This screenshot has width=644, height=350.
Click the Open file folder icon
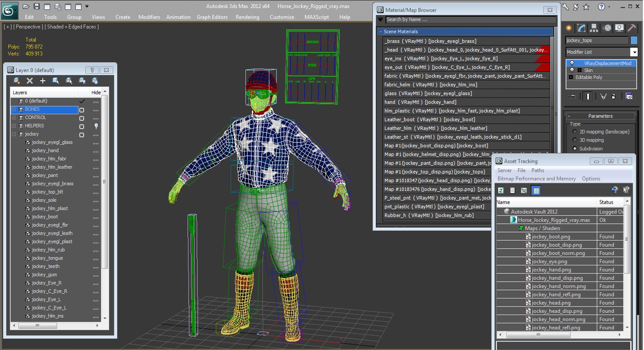26,6
